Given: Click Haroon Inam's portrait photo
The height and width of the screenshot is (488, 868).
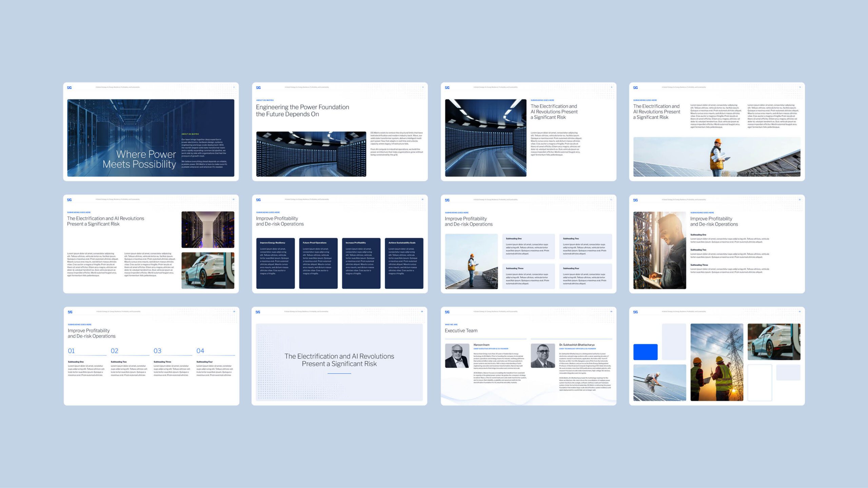Looking at the screenshot, I should click(x=457, y=355).
